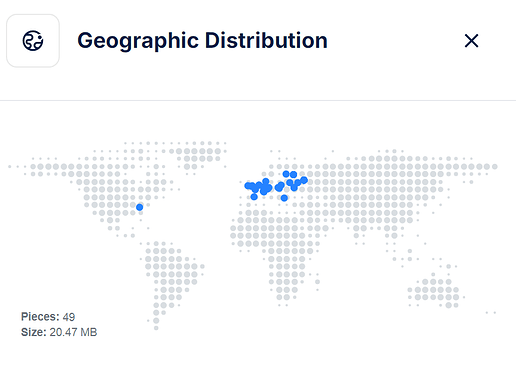The image size is (516, 375).
Task: Select the easternmost blue node in the European cluster
Action: [x=304, y=180]
